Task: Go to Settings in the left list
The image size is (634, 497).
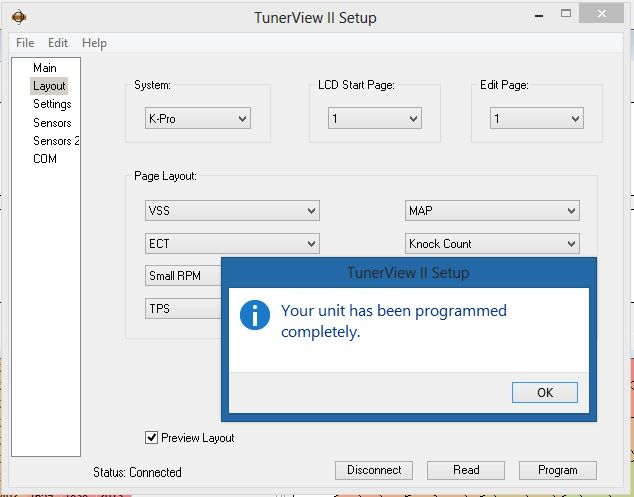Action: 52,104
